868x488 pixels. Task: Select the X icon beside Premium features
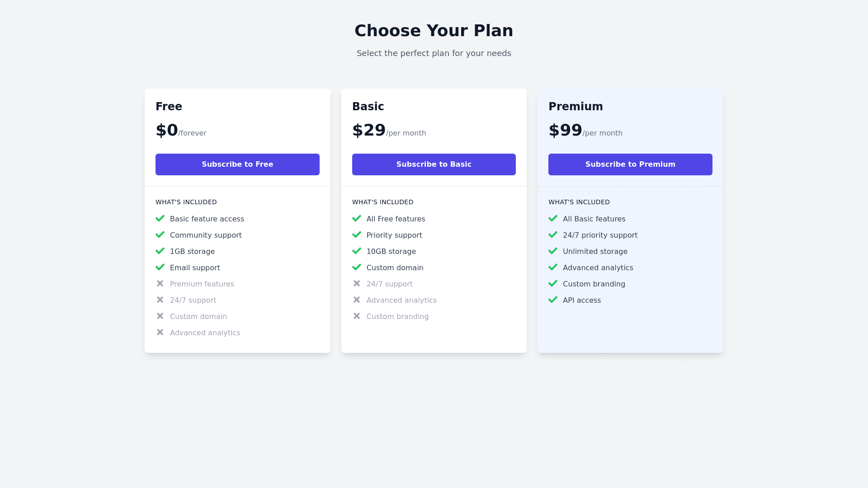pos(160,284)
